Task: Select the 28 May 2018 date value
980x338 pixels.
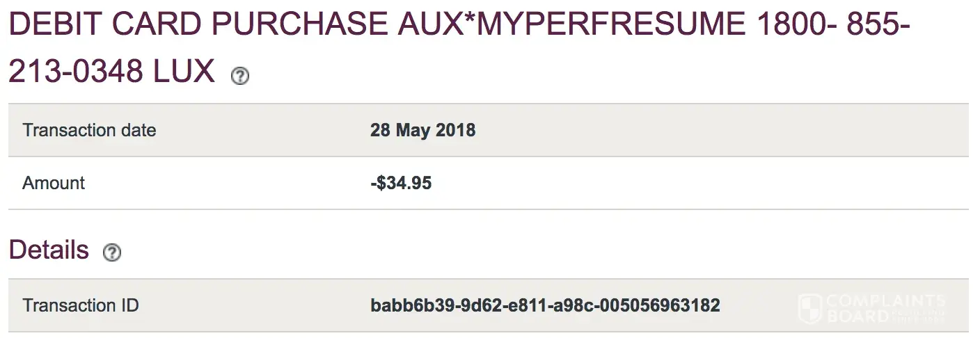Action: 422,130
